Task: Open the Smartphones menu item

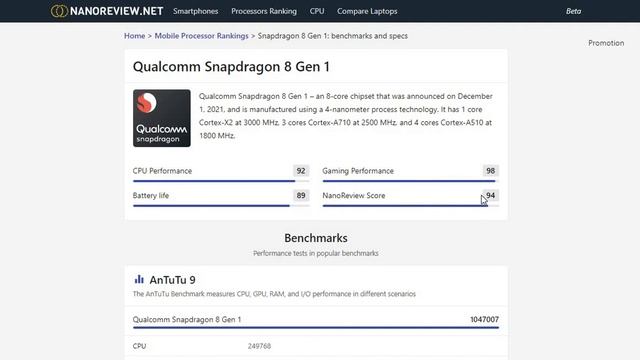Action: 196,11
